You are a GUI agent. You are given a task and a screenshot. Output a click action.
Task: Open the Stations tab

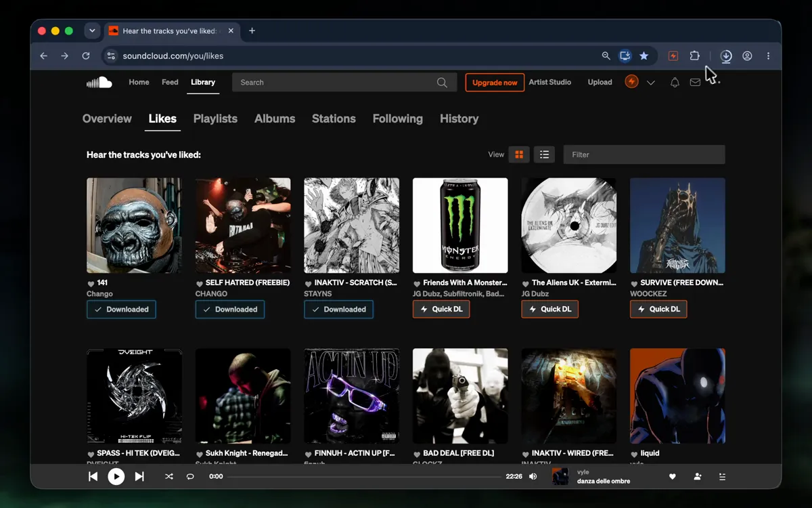[x=334, y=119]
